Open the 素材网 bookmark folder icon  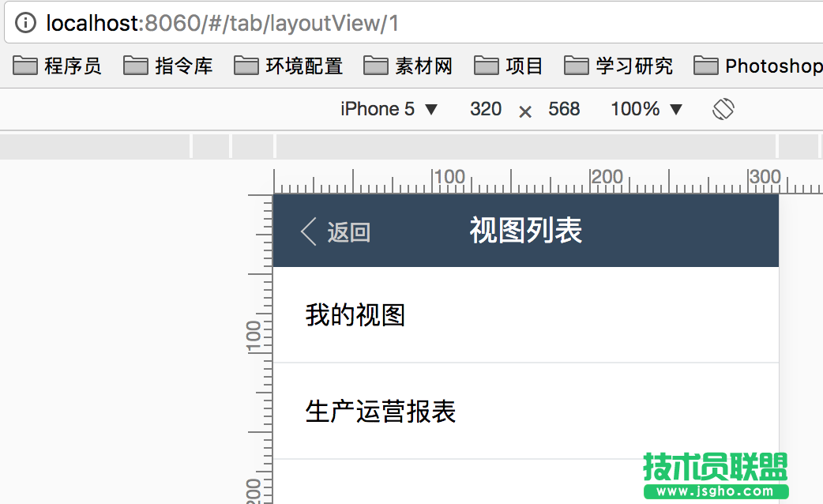pos(376,66)
